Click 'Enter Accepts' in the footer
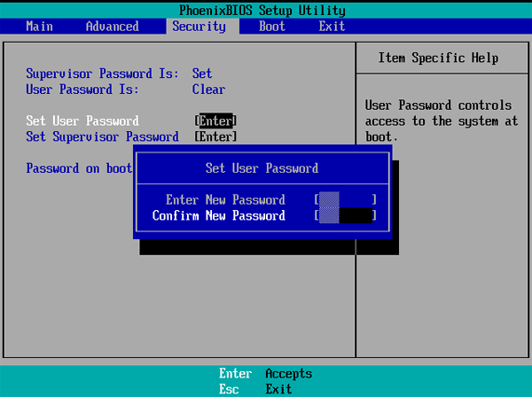 [265, 374]
